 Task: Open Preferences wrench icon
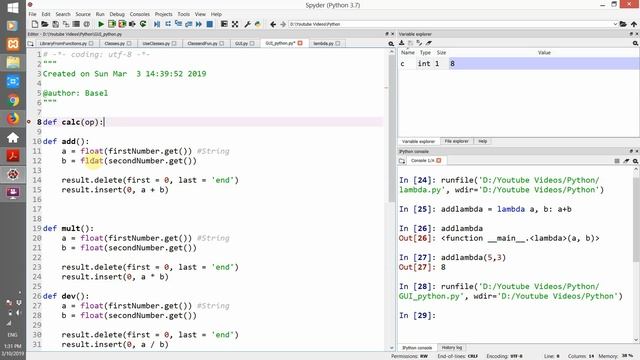coord(247,24)
